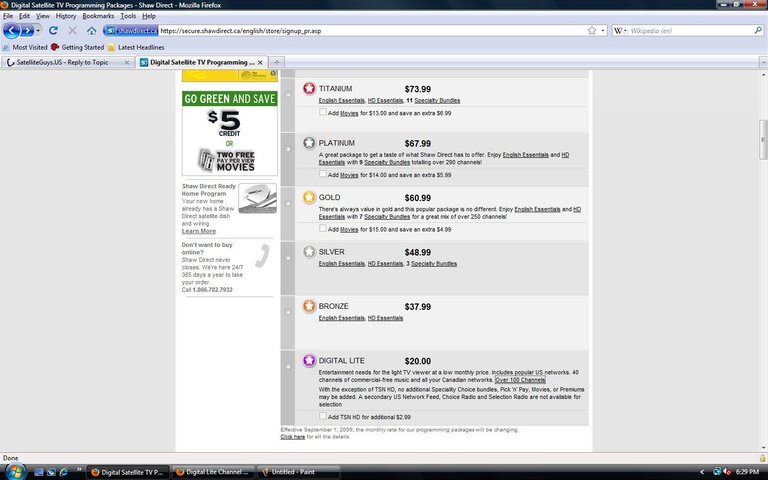768x480 pixels.
Task: Switch to Untitled - Paint on the taskbar
Action: (298, 472)
